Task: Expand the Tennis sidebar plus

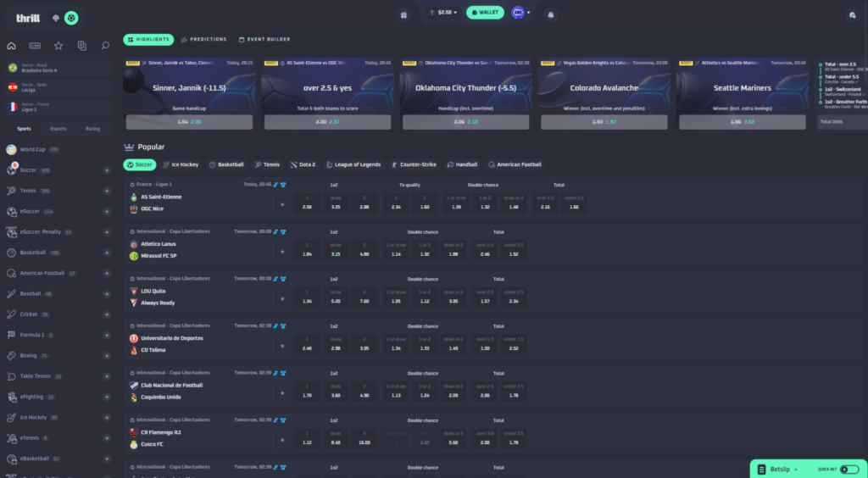Action: pyautogui.click(x=107, y=191)
